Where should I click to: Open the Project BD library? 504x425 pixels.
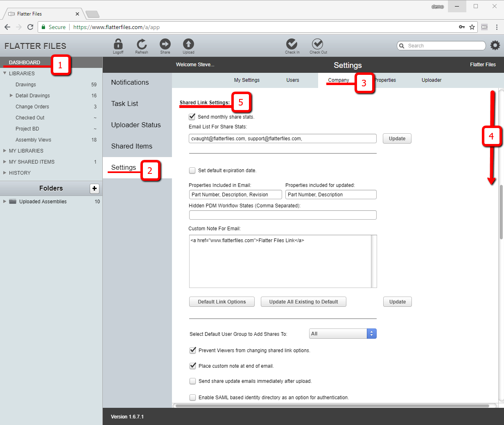click(27, 128)
